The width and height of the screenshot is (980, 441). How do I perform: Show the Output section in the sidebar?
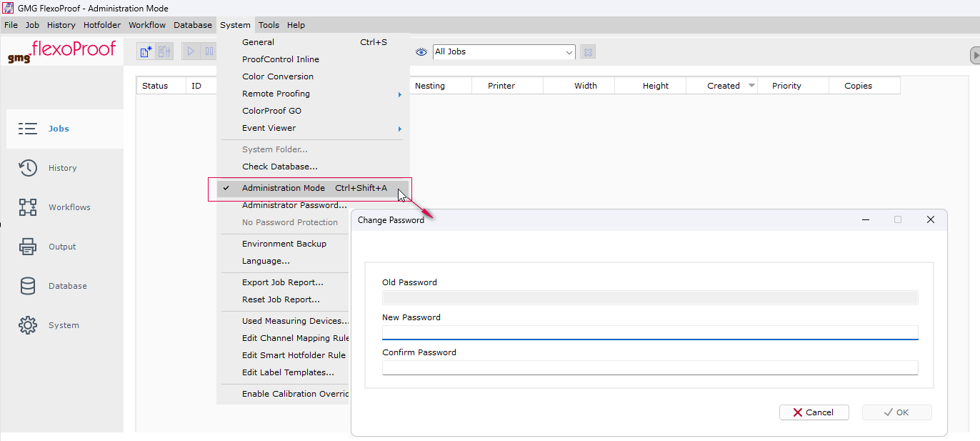(65, 247)
